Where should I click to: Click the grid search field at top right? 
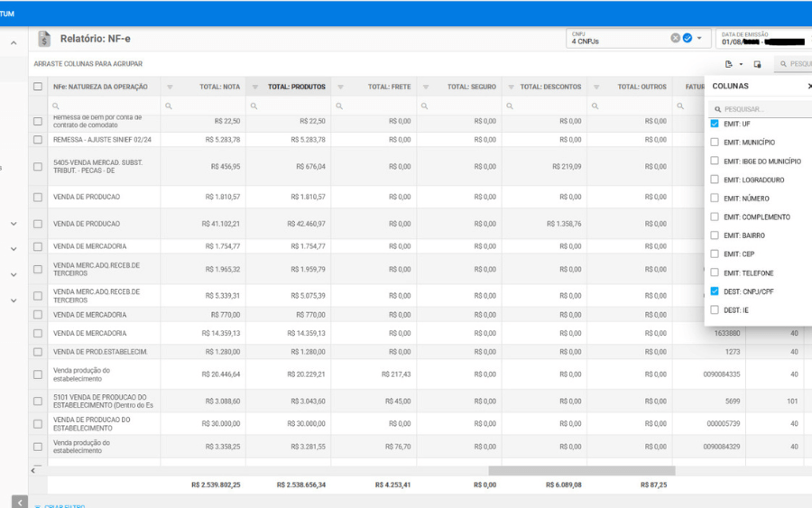click(793, 64)
